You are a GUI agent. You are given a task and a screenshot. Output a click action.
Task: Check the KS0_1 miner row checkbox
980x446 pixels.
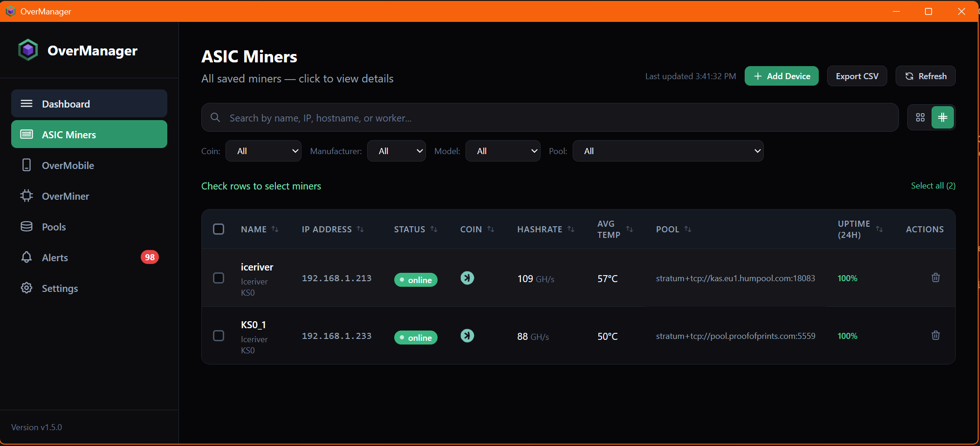(219, 336)
